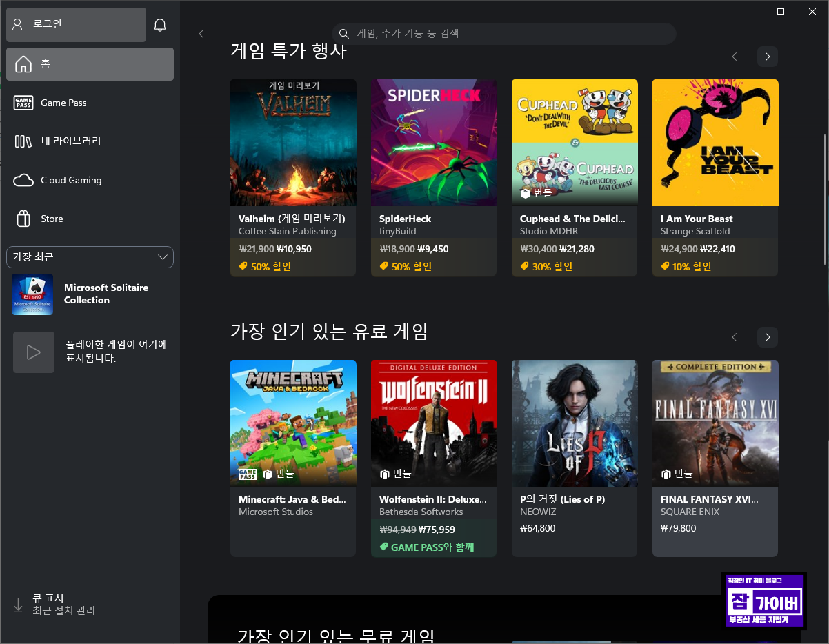Open the I Am Your Beast cover thumbnail
The height and width of the screenshot is (644, 829).
[715, 143]
